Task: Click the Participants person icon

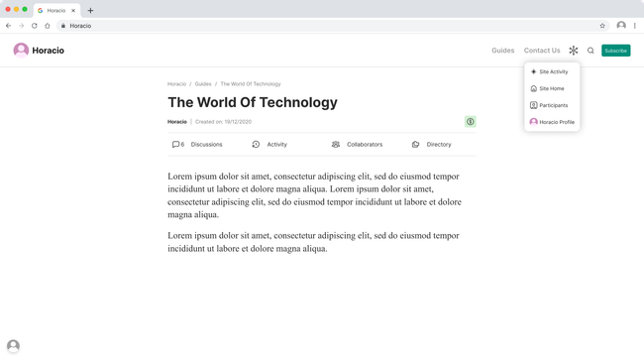Action: [533, 105]
